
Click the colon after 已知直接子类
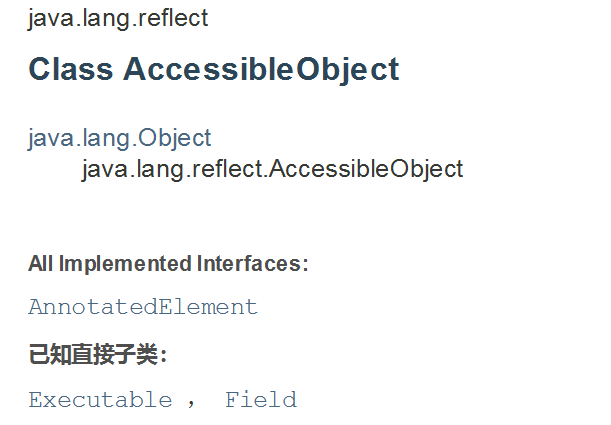(164, 356)
